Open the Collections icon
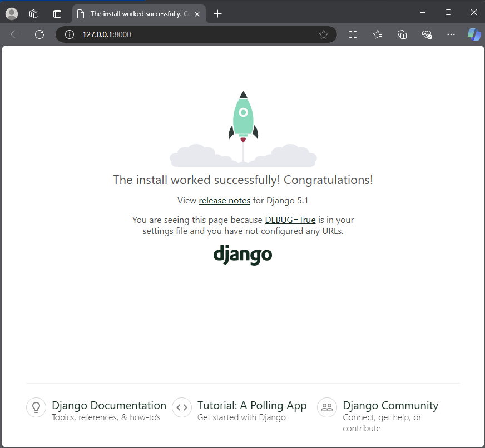The width and height of the screenshot is (485, 448). (402, 34)
